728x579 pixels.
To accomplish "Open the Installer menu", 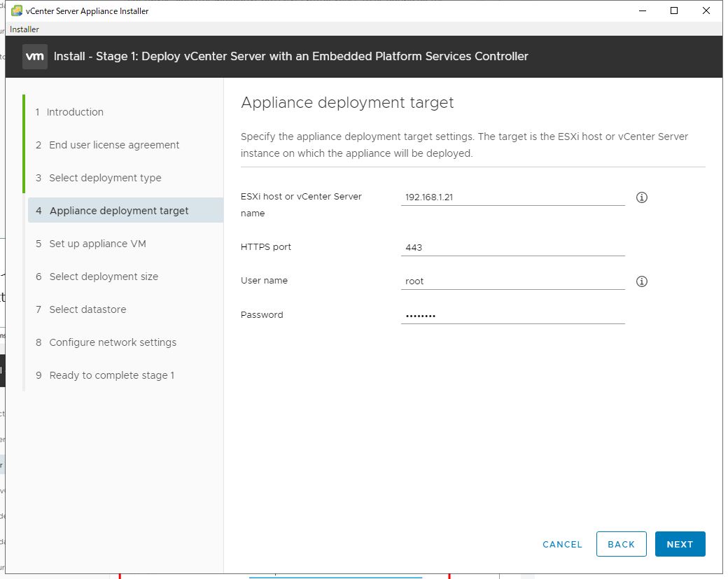I will [24, 29].
